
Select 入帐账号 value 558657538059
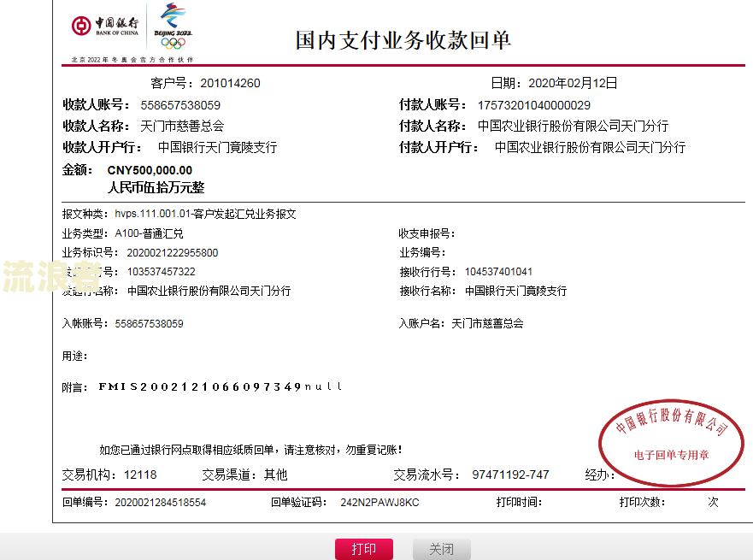(149, 324)
